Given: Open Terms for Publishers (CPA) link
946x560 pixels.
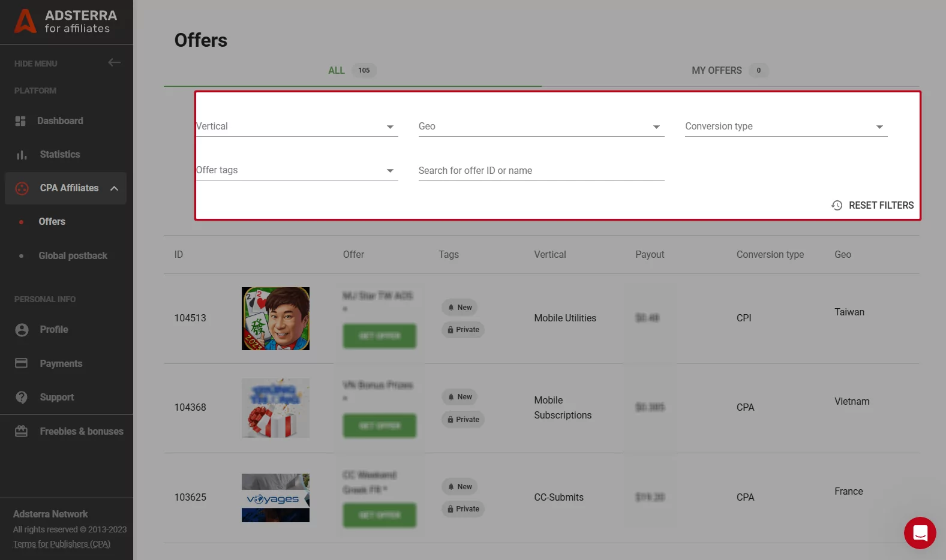Looking at the screenshot, I should coord(62,544).
